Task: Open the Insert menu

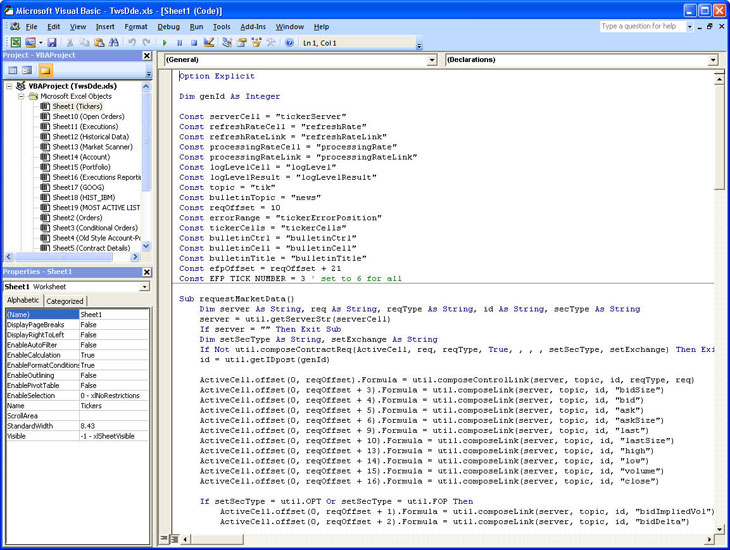Action: pyautogui.click(x=105, y=27)
